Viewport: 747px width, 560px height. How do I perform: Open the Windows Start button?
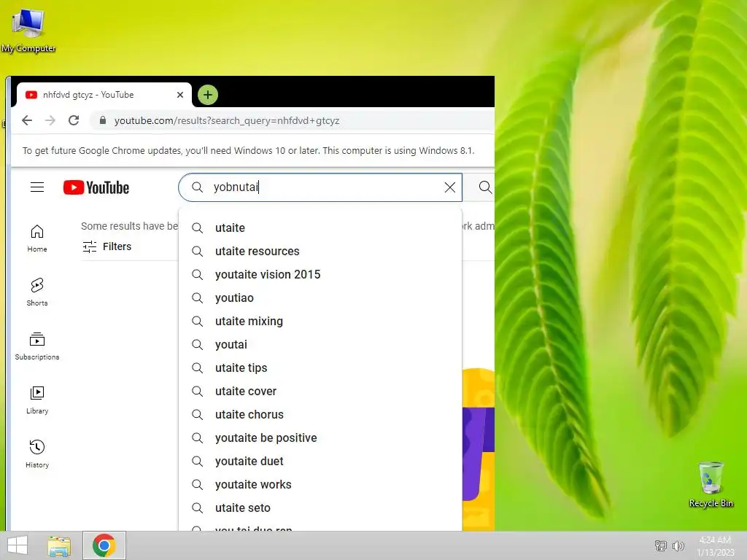tap(18, 545)
